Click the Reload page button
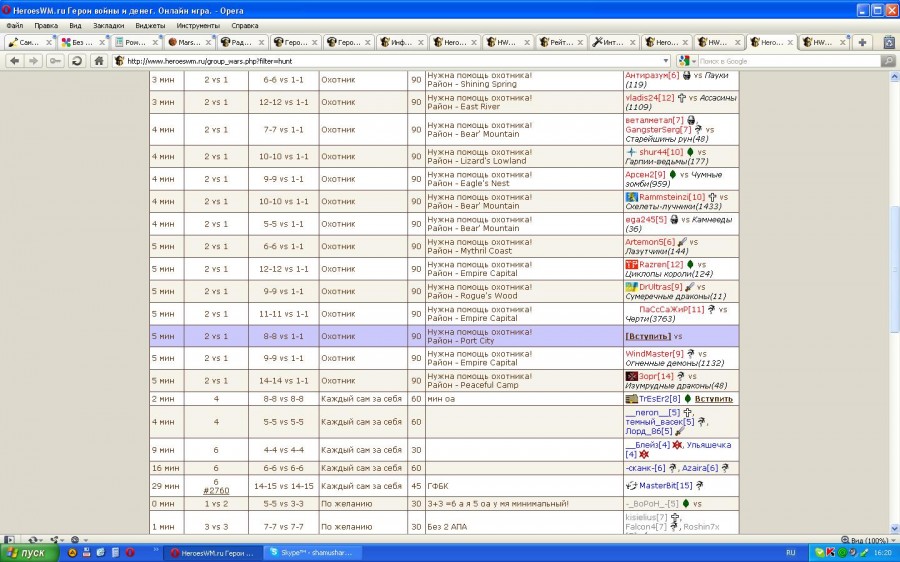The width and height of the screenshot is (900, 562). point(76,61)
